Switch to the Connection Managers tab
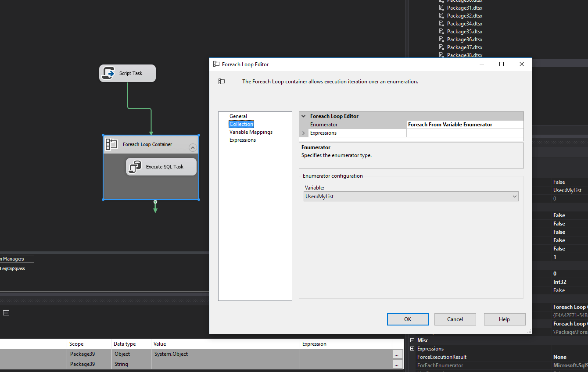 [17, 259]
